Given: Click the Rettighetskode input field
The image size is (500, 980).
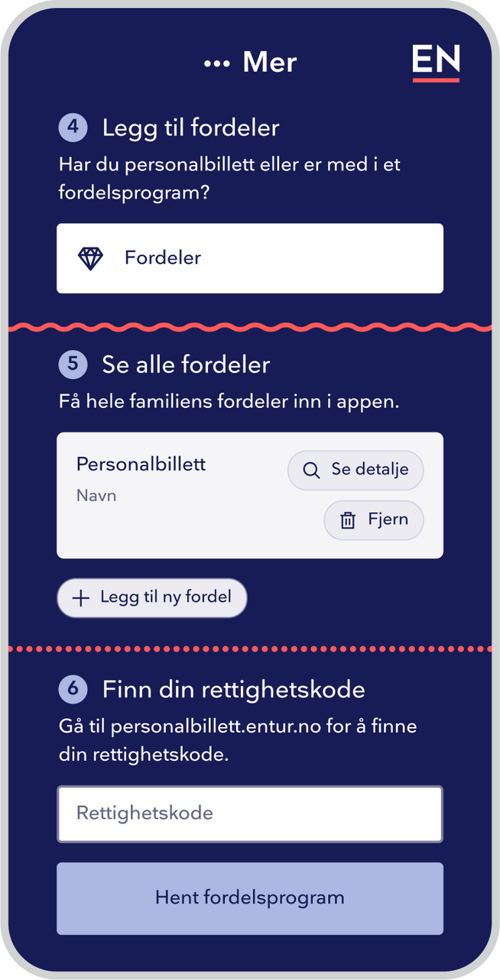Looking at the screenshot, I should click(250, 813).
